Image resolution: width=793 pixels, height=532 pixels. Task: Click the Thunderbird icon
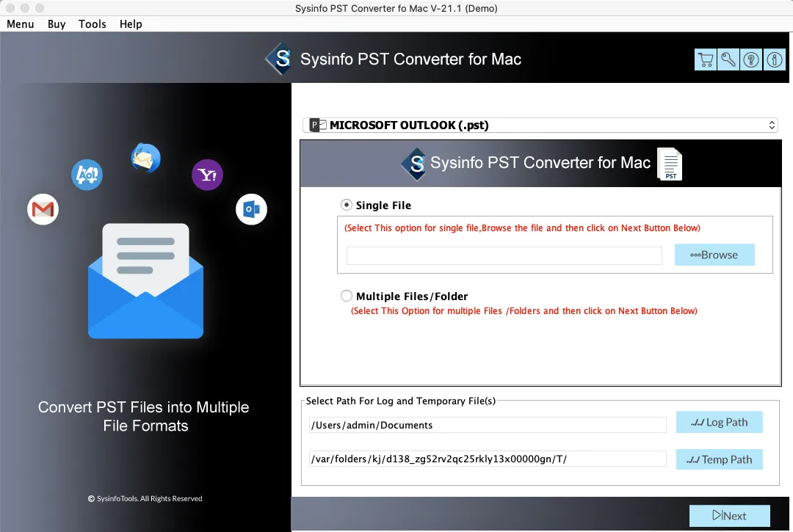tap(145, 158)
